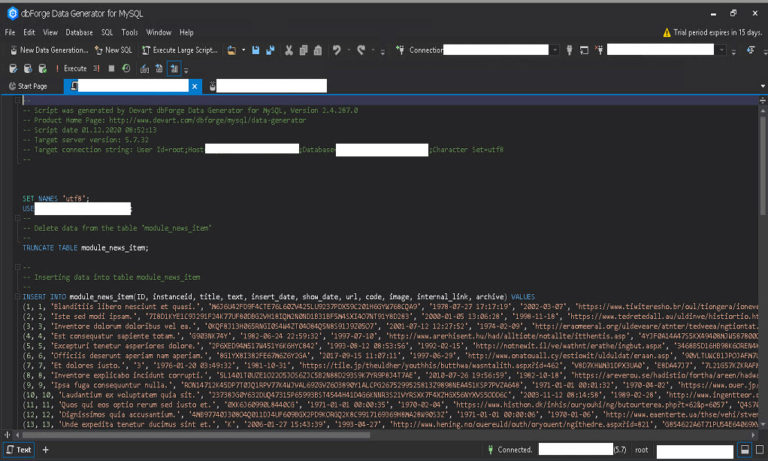Collapse the Inserting data comment block
768x461 pixels.
point(18,267)
